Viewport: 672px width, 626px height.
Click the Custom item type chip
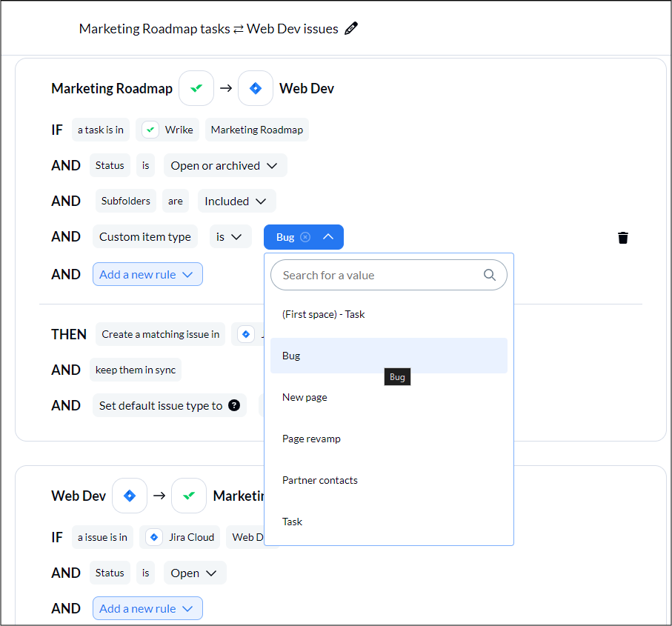coord(145,236)
